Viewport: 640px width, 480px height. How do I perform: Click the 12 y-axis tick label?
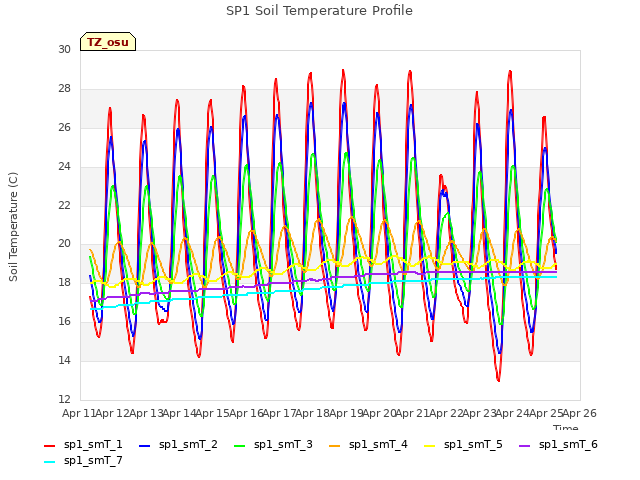tap(64, 399)
